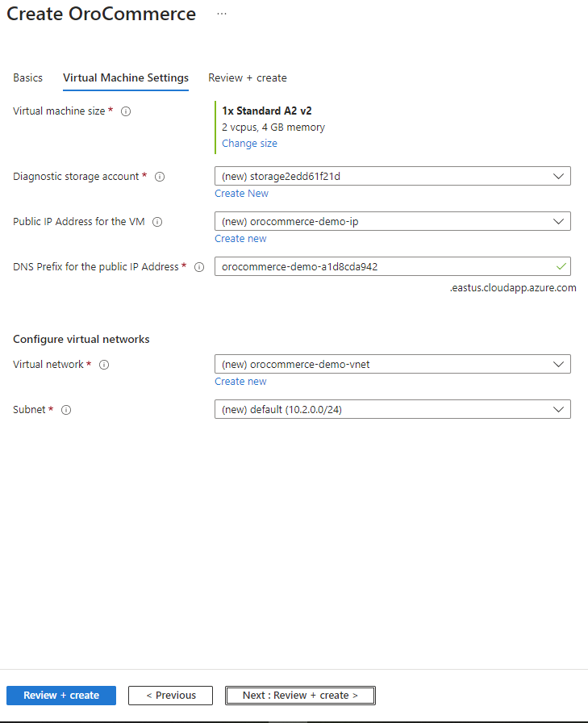588x723 pixels.
Task: Click Create new under Public IP Address
Action: pyautogui.click(x=240, y=239)
